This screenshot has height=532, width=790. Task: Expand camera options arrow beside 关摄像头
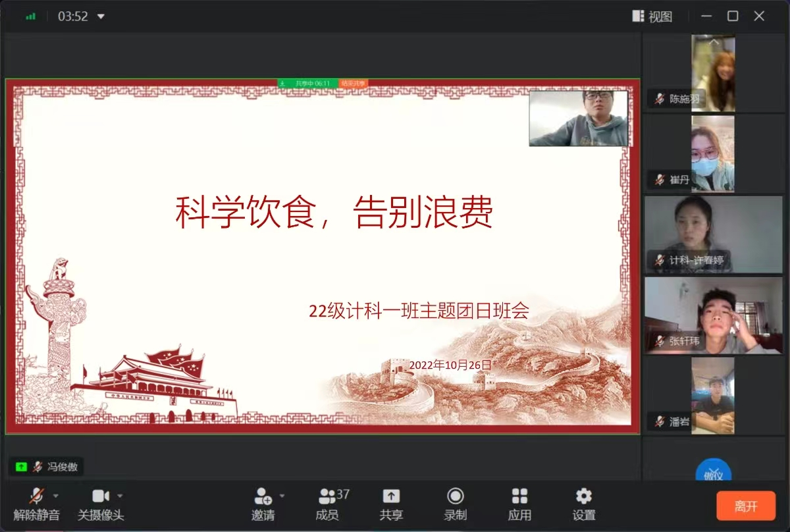pos(120,496)
